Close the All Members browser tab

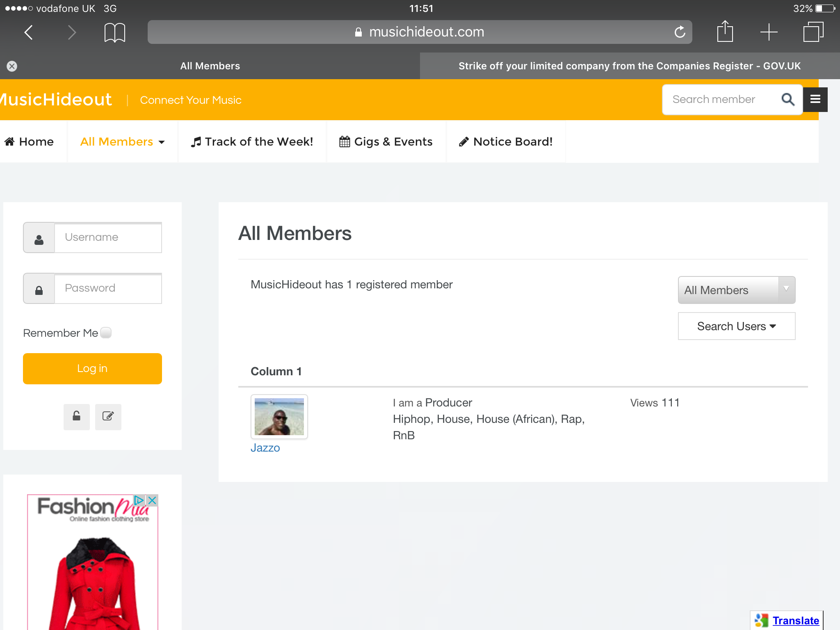[x=12, y=66]
